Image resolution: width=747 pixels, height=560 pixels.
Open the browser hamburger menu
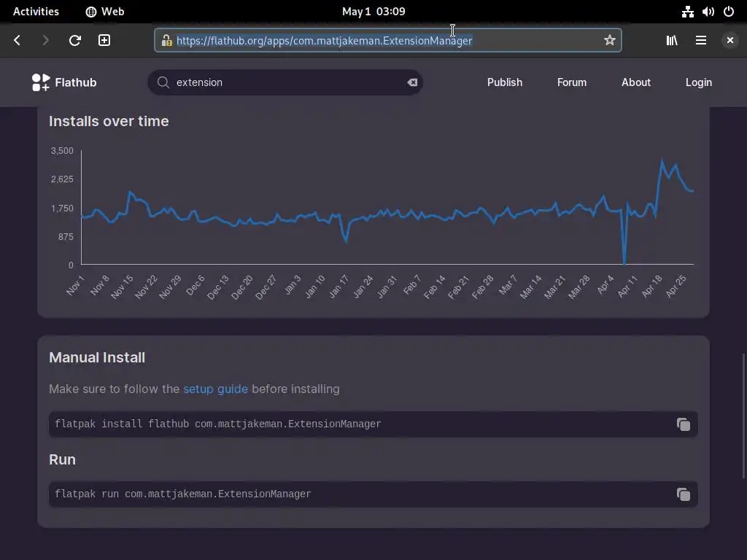click(701, 41)
